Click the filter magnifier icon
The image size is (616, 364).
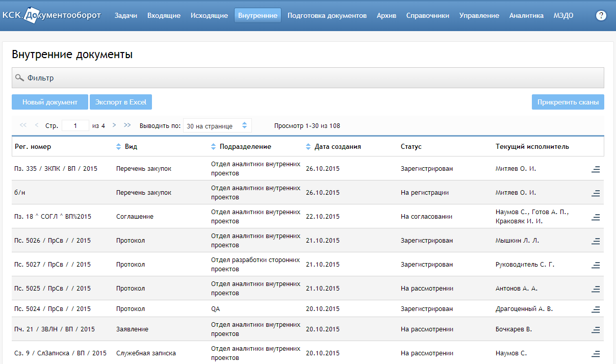coord(19,78)
